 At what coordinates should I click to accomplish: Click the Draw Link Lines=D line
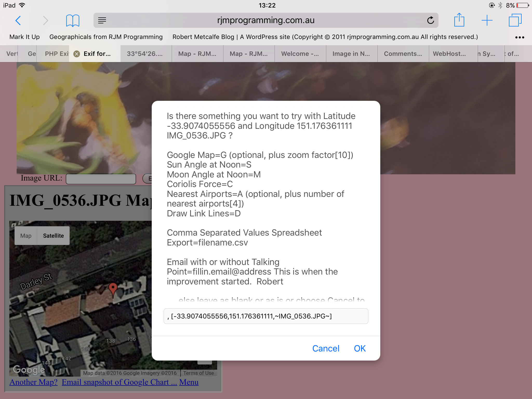(x=204, y=213)
